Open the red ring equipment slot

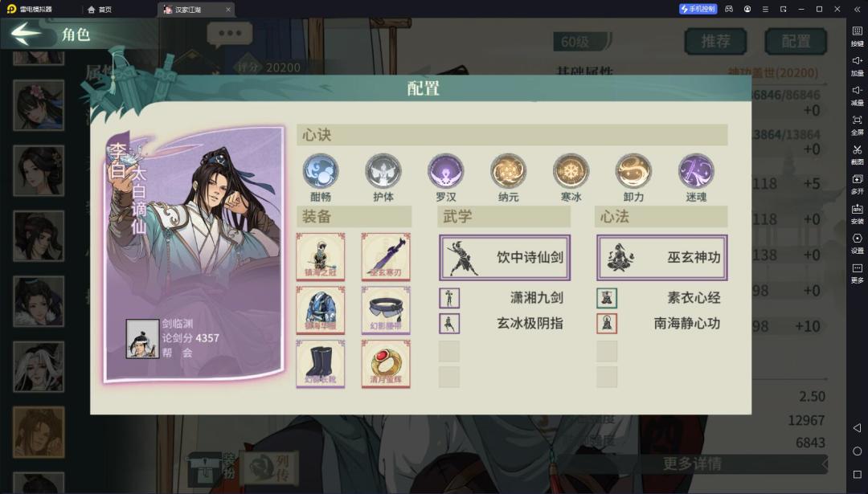[386, 364]
